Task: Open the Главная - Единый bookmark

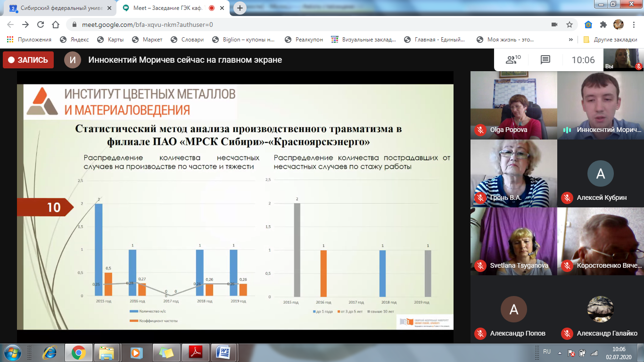Action: 435,40
